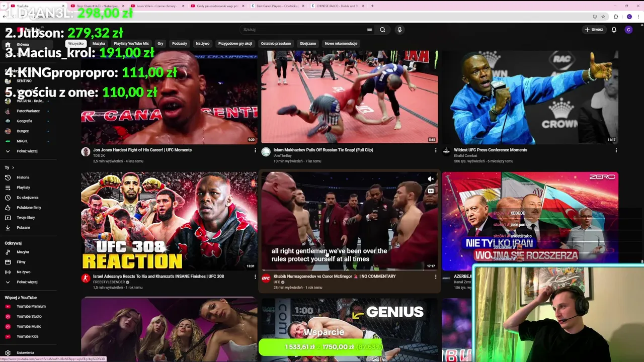The image size is (644, 362).
Task: Unmute the Khabib vs Conor preview
Action: pos(431,179)
